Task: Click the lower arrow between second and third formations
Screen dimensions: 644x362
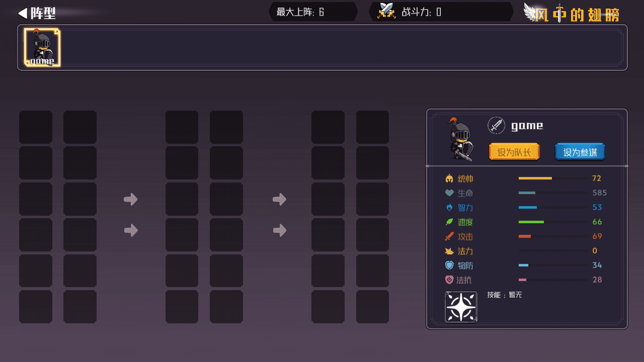Action: pyautogui.click(x=280, y=231)
